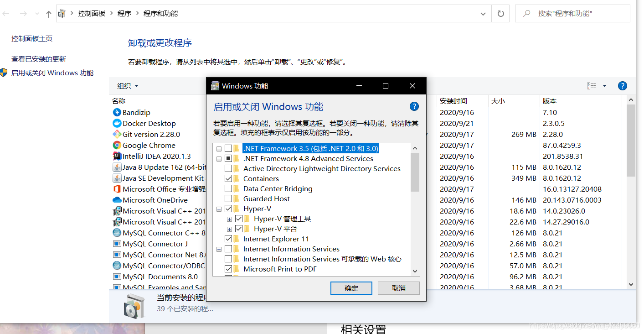This screenshot has height=334, width=644.
Task: Open the 组织 dropdown menu
Action: coord(128,86)
